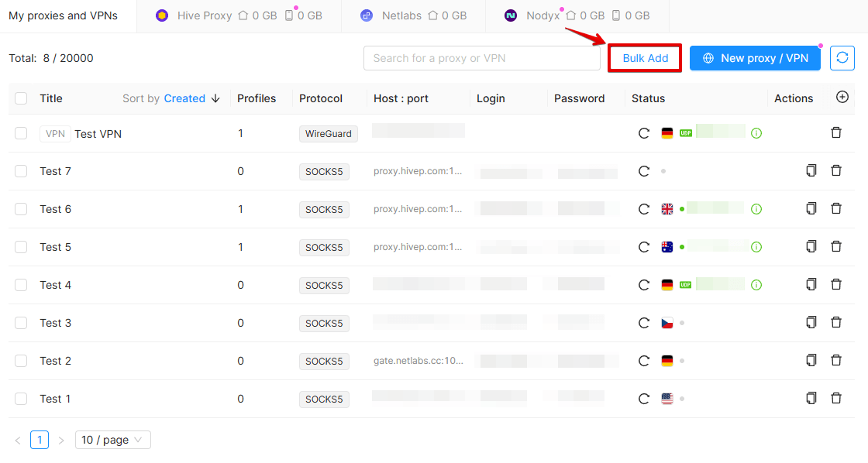
Task: Switch to Nodyx tab
Action: [x=577, y=15]
